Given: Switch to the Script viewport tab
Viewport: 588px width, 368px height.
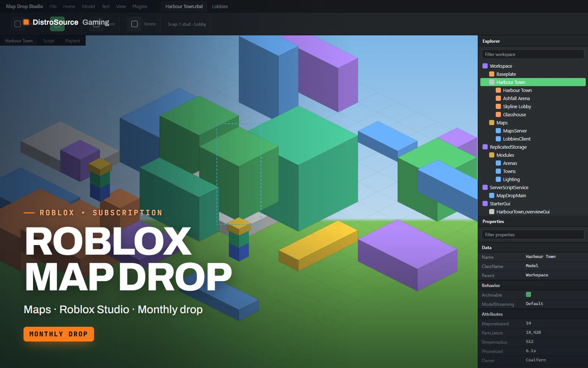Looking at the screenshot, I should click(49, 41).
